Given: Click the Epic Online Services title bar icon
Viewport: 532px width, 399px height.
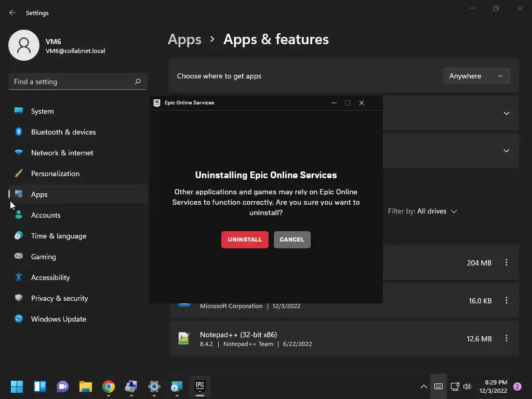Looking at the screenshot, I should point(157,103).
